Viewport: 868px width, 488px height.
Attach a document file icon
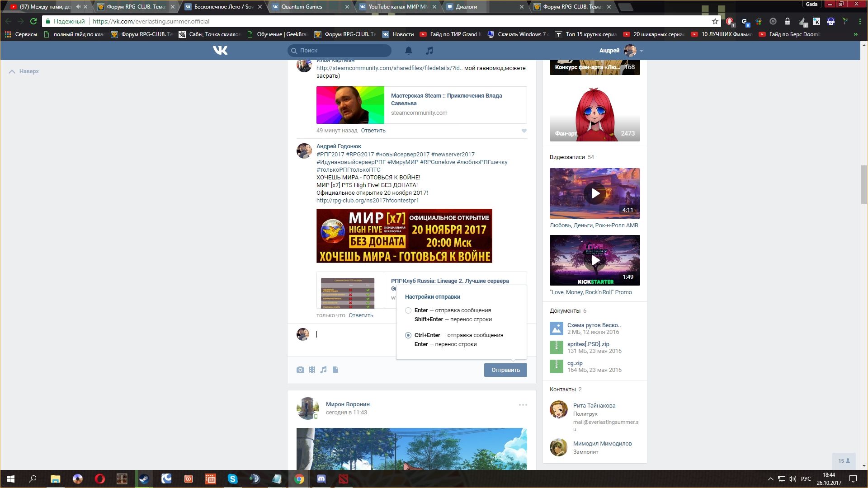coord(335,370)
